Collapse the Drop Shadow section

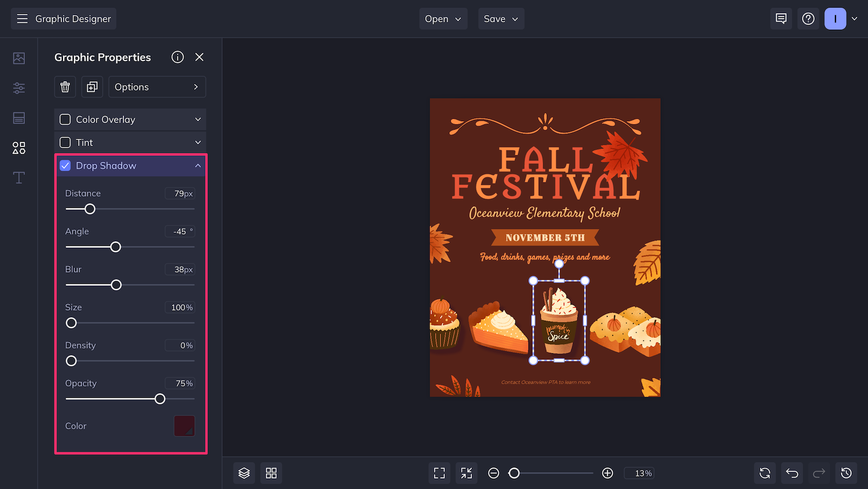pos(197,166)
